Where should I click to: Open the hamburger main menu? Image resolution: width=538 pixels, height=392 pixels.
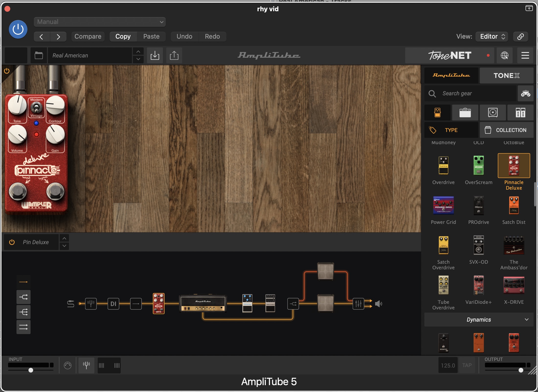525,55
